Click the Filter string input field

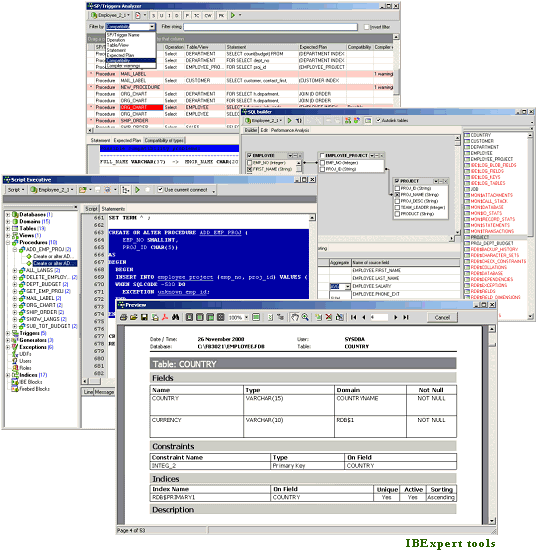pos(270,27)
